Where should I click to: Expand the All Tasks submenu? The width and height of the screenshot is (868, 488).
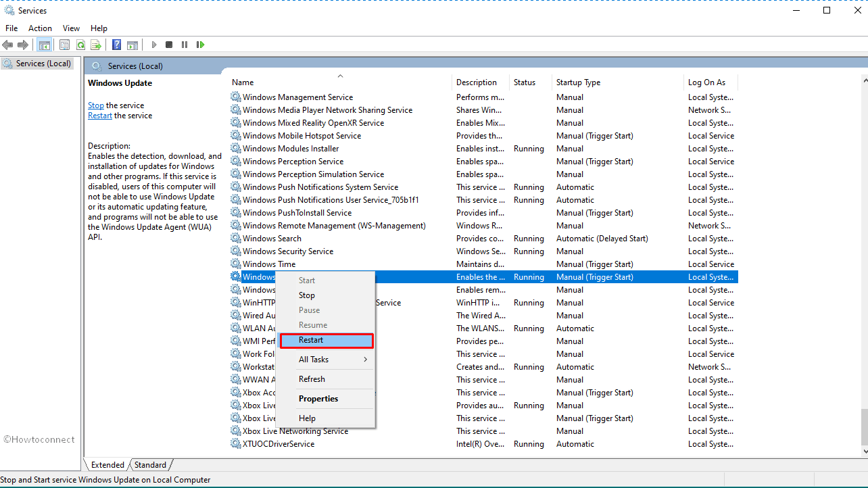click(325, 359)
